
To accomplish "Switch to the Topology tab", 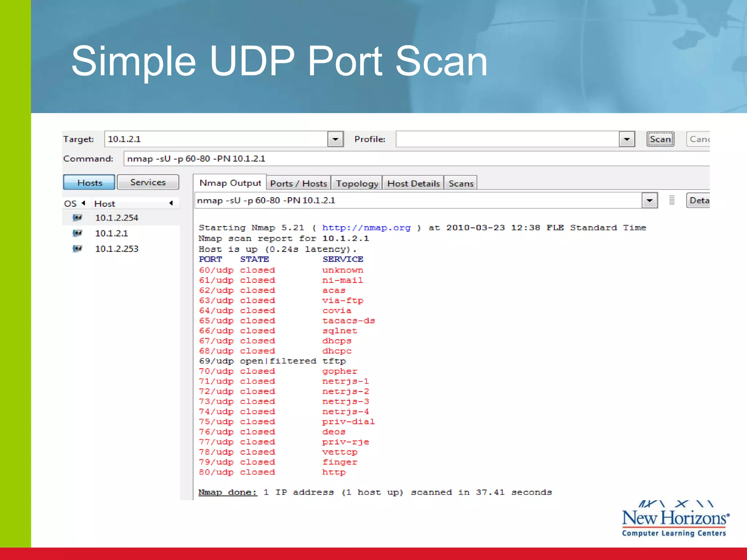I will (357, 183).
